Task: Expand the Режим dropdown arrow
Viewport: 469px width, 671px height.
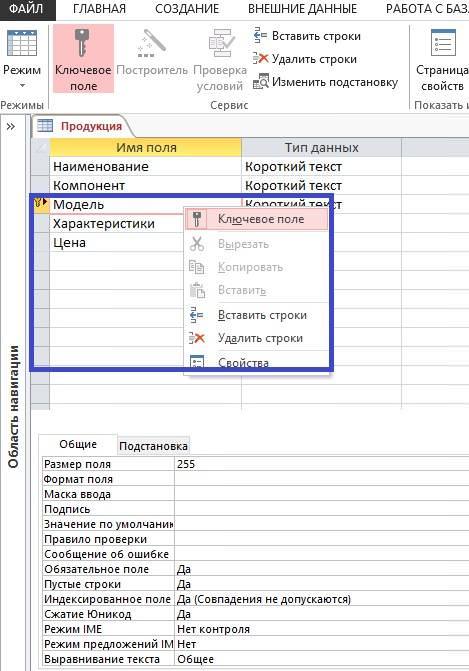Action: (x=22, y=85)
